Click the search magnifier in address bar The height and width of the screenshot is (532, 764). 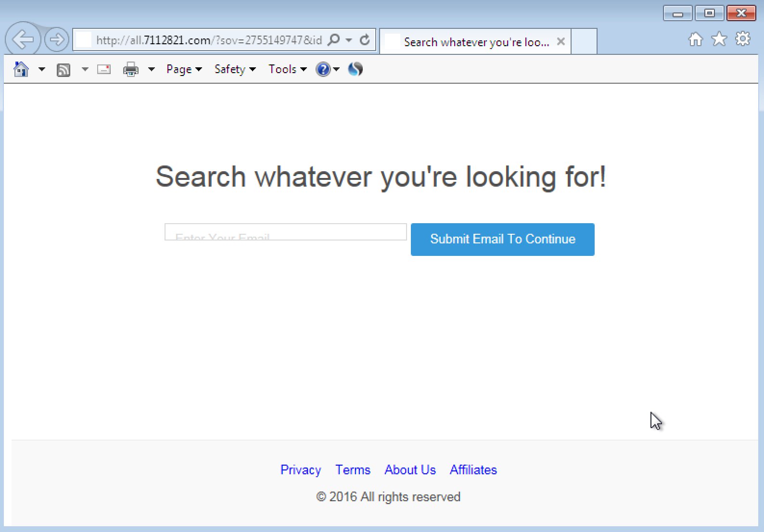tap(333, 40)
